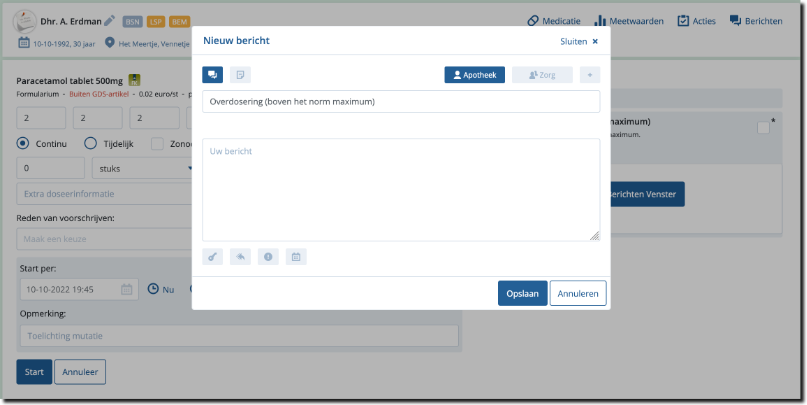Open calendar picker in Start per field
The width and height of the screenshot is (807, 405).
coord(127,289)
